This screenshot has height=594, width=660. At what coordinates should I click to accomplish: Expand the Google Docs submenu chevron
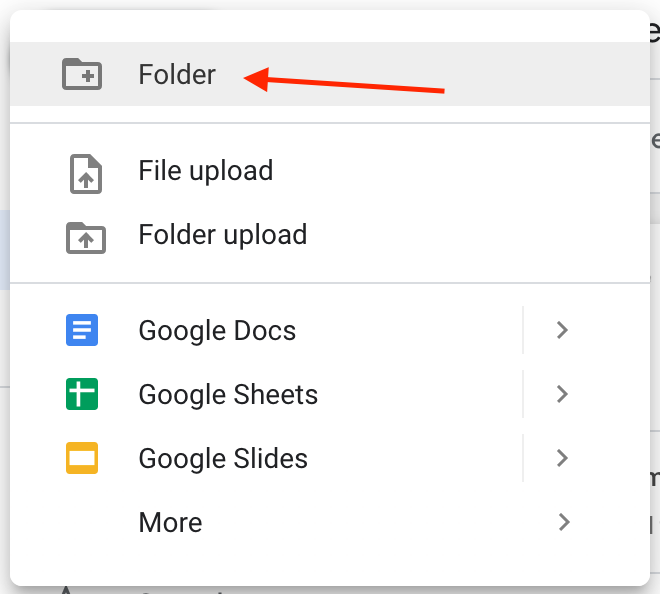pos(562,330)
